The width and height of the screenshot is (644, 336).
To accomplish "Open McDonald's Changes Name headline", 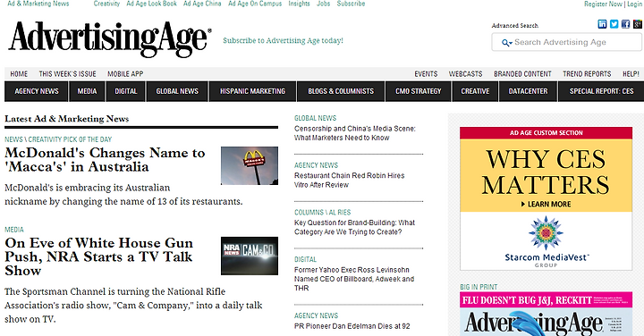I will tap(105, 160).
